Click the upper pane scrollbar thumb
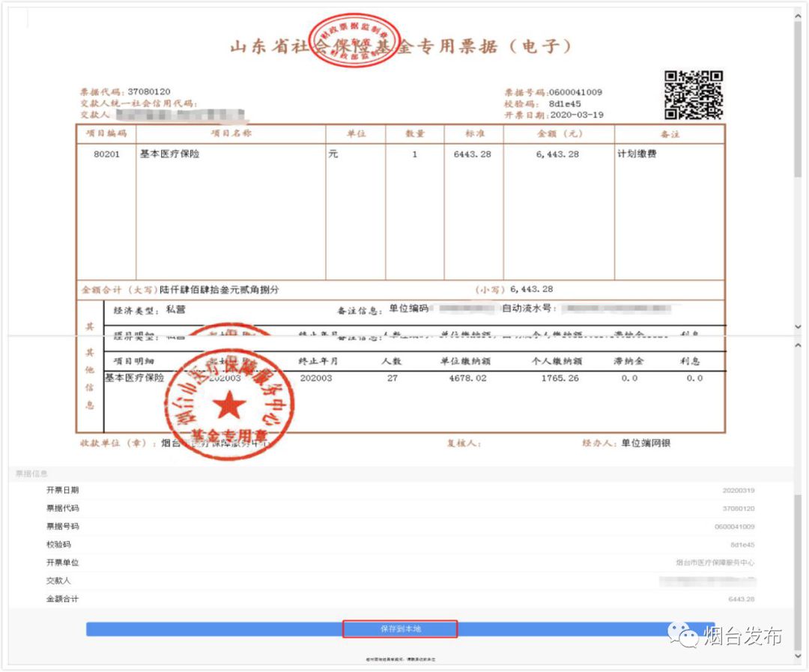Viewport: 809px width, 672px height. point(799,100)
